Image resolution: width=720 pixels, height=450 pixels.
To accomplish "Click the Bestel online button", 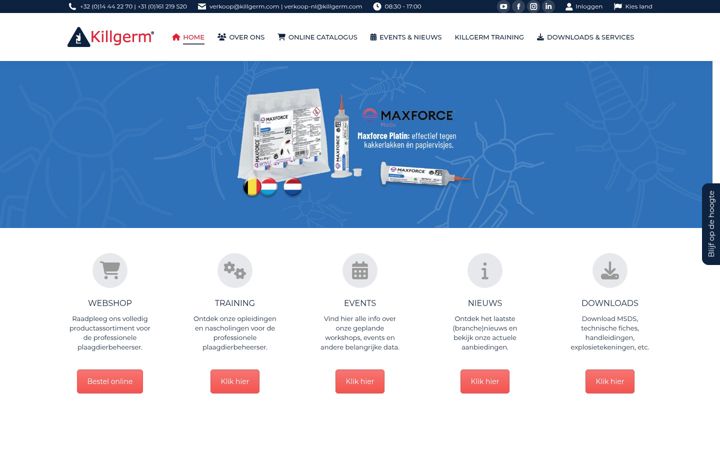I will [x=110, y=382].
